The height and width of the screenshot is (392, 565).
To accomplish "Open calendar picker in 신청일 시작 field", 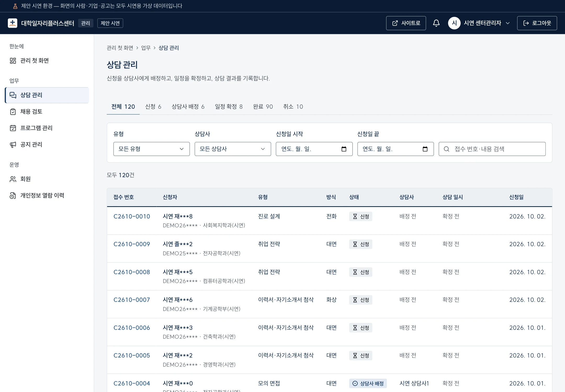I will [344, 149].
